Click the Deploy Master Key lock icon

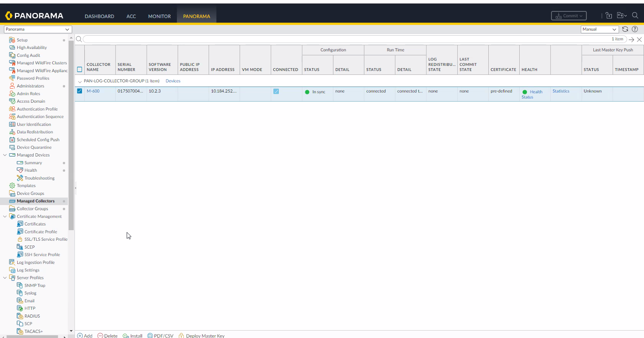181,336
